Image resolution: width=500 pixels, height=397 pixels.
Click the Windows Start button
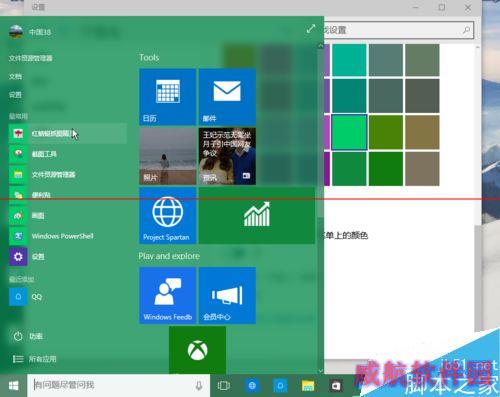click(x=13, y=386)
